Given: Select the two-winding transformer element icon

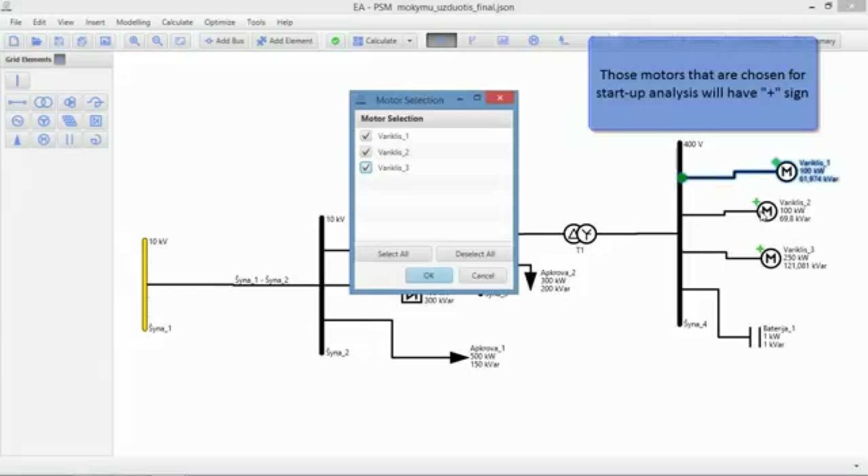Looking at the screenshot, I should coord(43,102).
